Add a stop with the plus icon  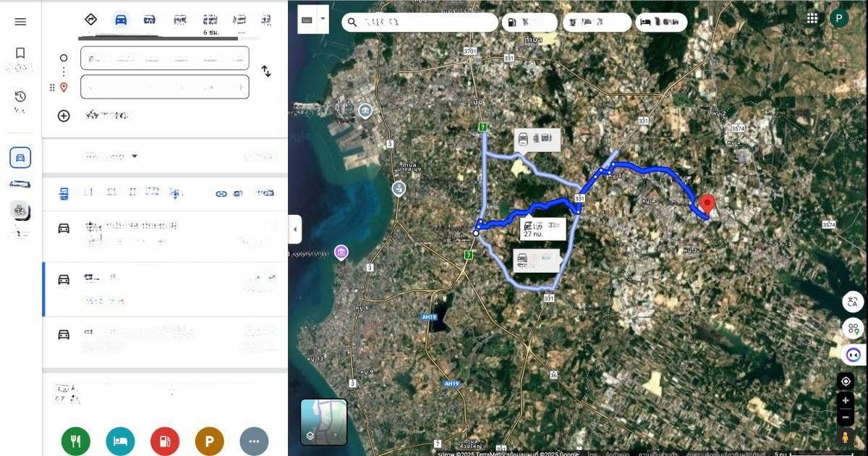(x=64, y=116)
